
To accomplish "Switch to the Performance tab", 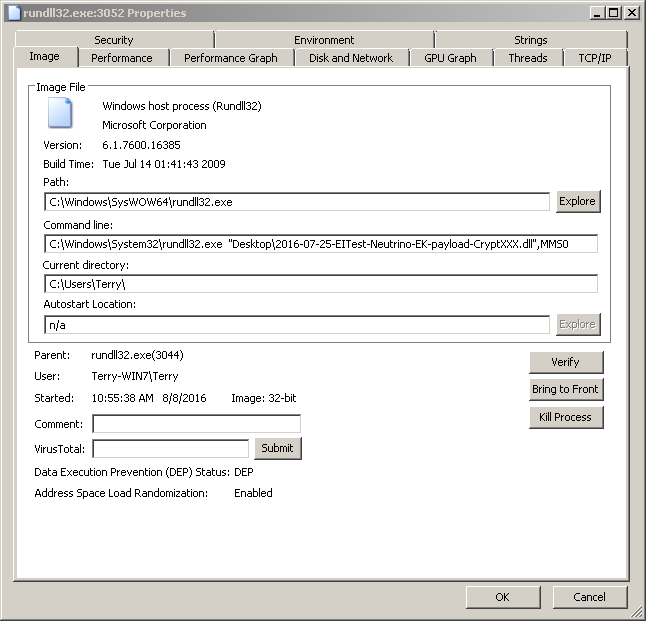I will coord(122,58).
